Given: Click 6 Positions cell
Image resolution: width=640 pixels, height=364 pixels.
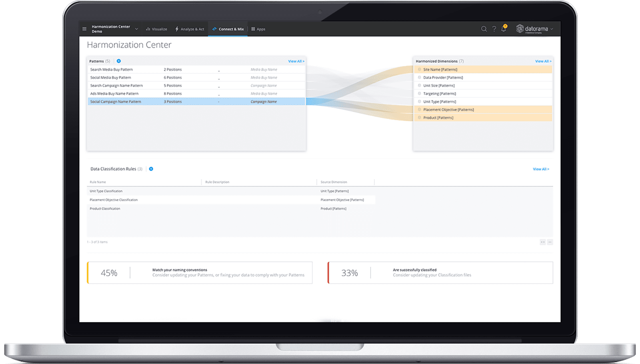Looking at the screenshot, I should [x=173, y=78].
